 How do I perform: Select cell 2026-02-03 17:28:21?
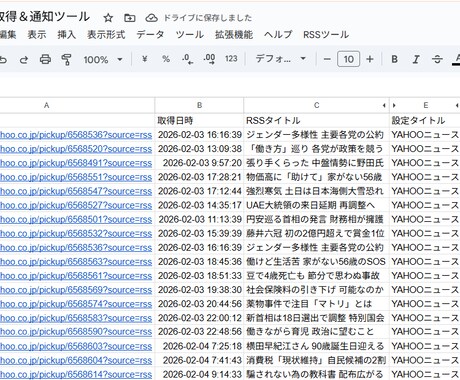tap(199, 177)
